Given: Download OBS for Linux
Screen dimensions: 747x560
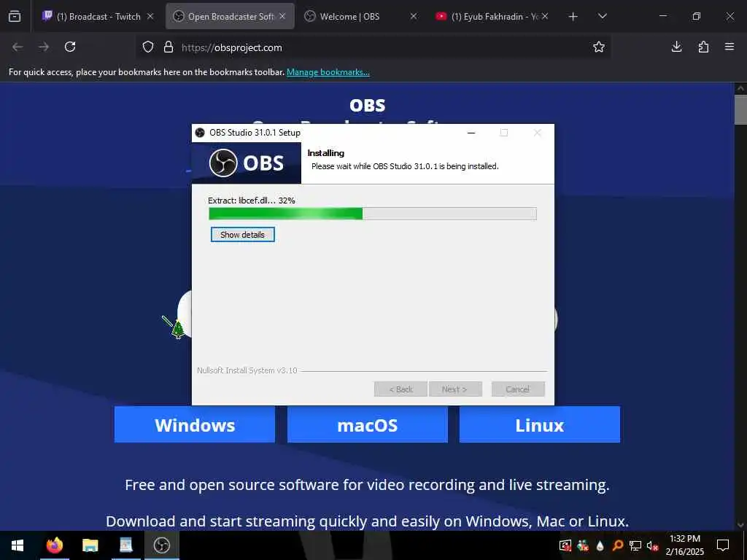Looking at the screenshot, I should coord(540,424).
